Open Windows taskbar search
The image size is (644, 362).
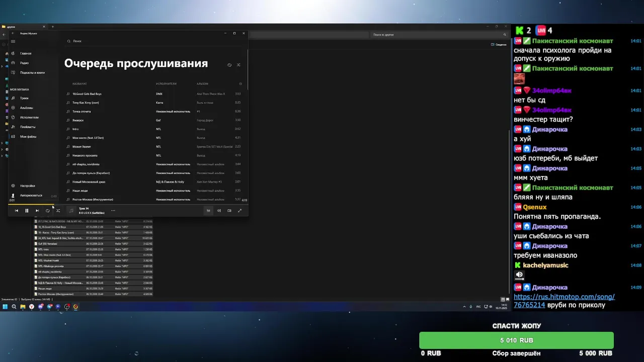point(14,307)
